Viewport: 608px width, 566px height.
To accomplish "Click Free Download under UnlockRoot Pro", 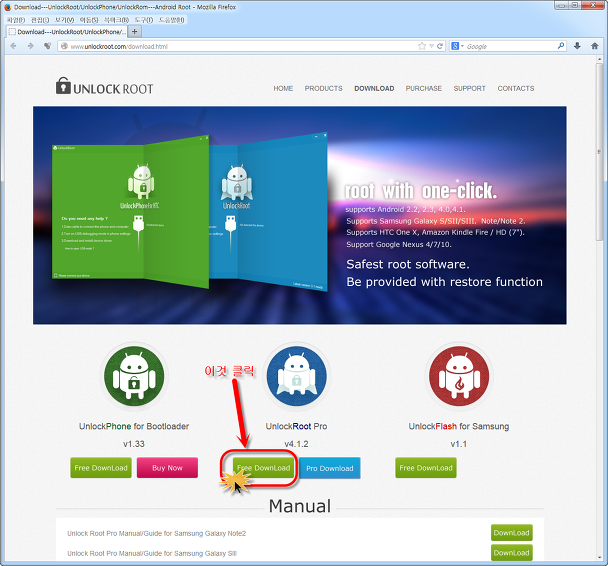I will coord(264,468).
